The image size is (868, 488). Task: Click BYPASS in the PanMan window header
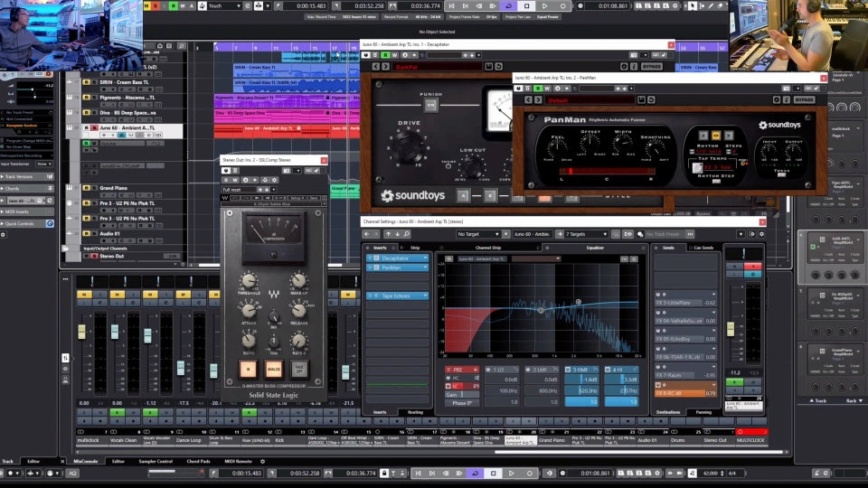tap(805, 100)
